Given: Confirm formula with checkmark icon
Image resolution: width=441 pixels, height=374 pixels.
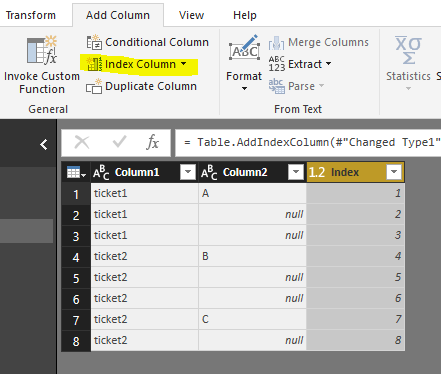Looking at the screenshot, I should pos(119,142).
